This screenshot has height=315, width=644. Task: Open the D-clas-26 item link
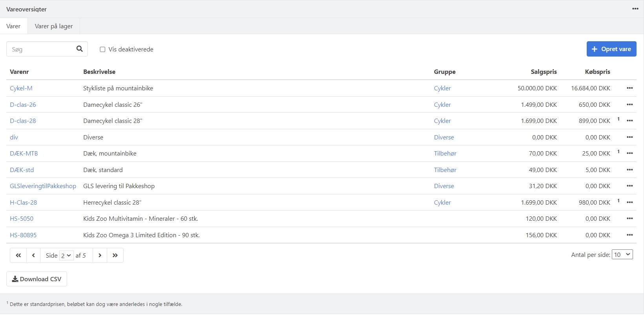[23, 104]
